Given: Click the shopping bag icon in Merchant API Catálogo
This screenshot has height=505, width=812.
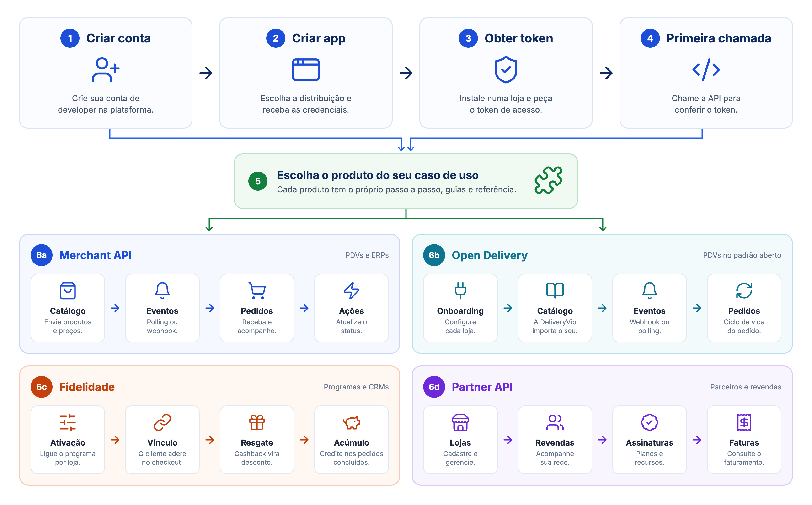Looking at the screenshot, I should [68, 291].
